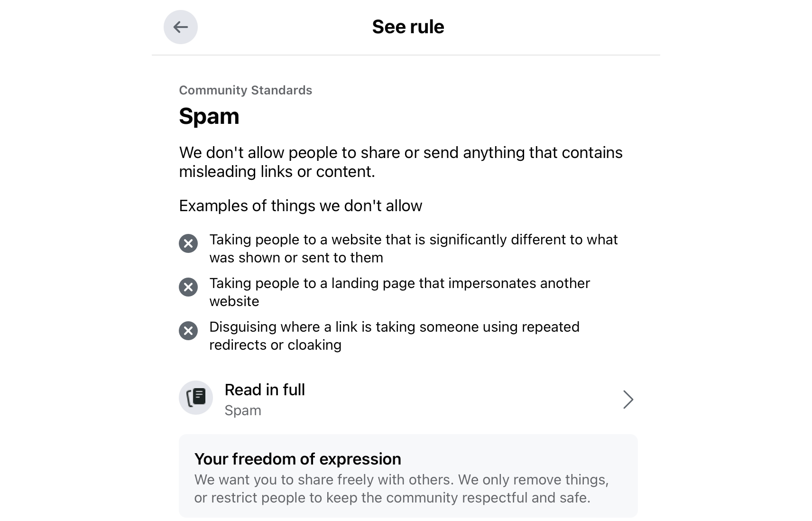Image resolution: width=812 pixels, height=521 pixels.
Task: Click the book icon next to Read in full
Action: [x=196, y=398]
